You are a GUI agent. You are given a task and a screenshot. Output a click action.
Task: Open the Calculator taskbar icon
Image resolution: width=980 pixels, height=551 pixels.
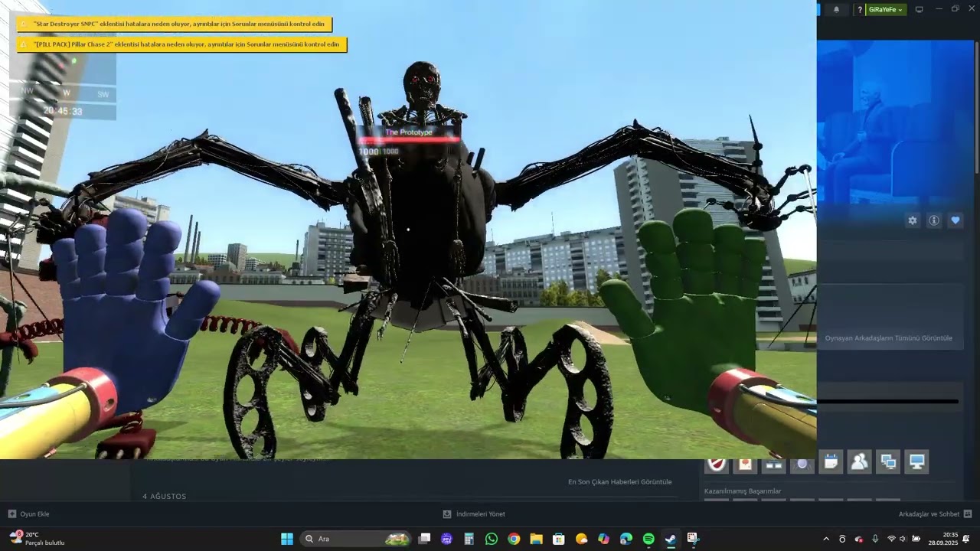[469, 539]
